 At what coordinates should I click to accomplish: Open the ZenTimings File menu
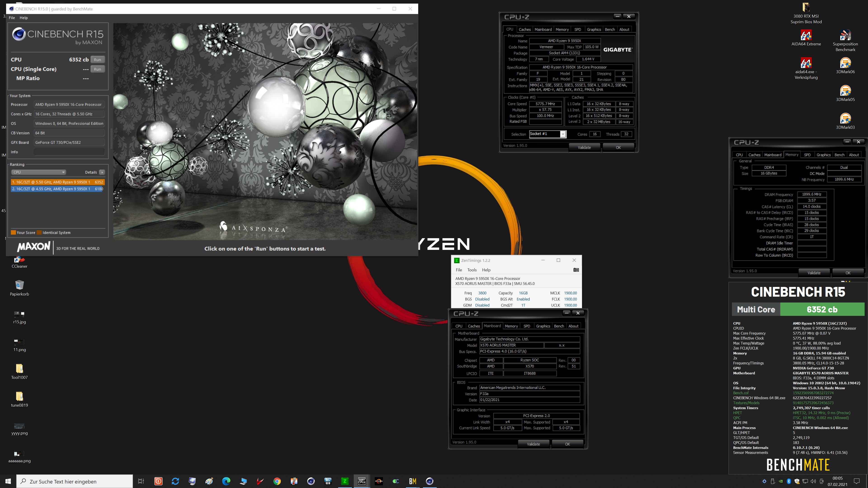(x=459, y=270)
